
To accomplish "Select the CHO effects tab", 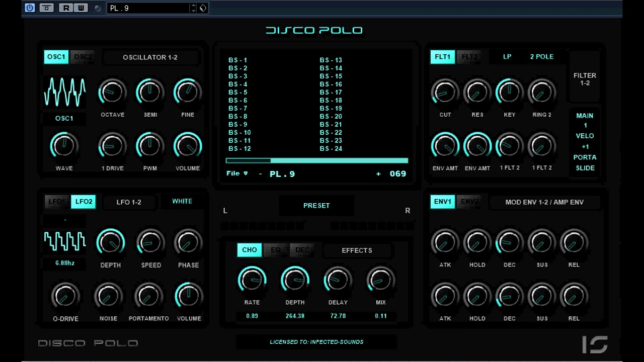I will [250, 250].
